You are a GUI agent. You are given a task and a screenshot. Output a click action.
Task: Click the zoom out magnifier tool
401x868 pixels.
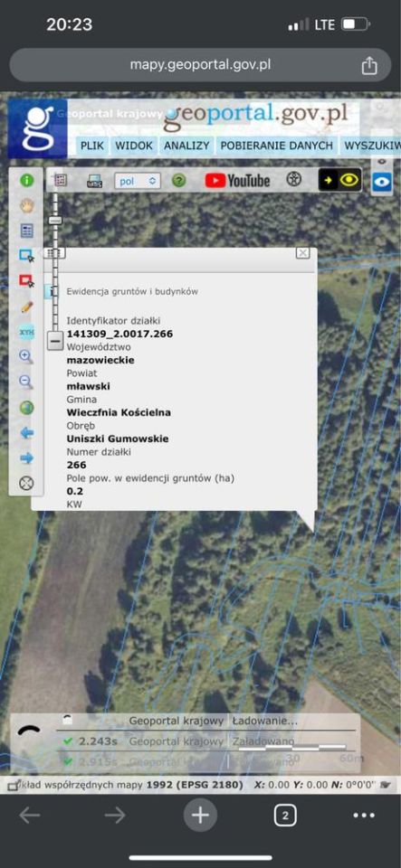coord(26,382)
